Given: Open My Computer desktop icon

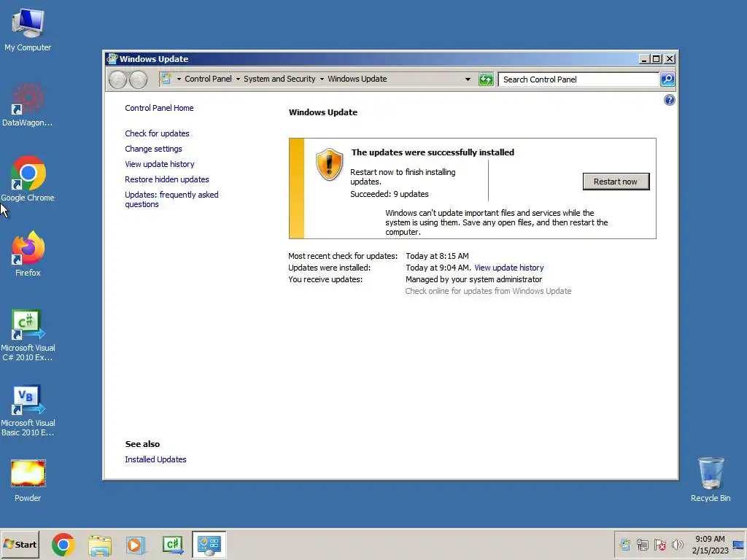Looking at the screenshot, I should (28, 30).
